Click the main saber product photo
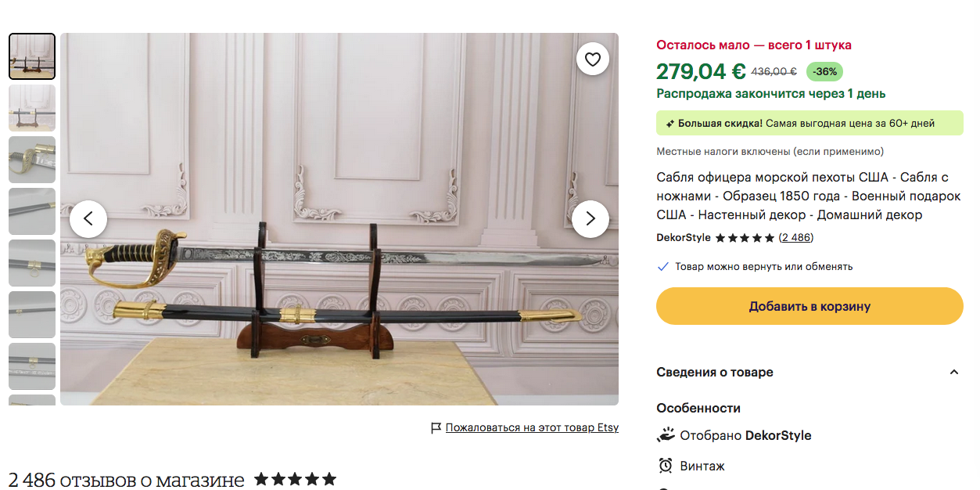 pyautogui.click(x=339, y=219)
